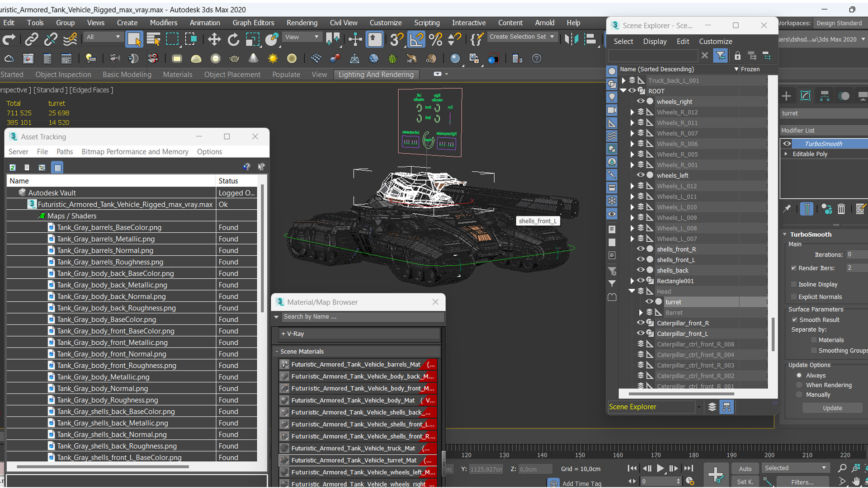The image size is (868, 488).
Task: Expand Editable Poly sub-objects in stack
Action: coord(786,154)
